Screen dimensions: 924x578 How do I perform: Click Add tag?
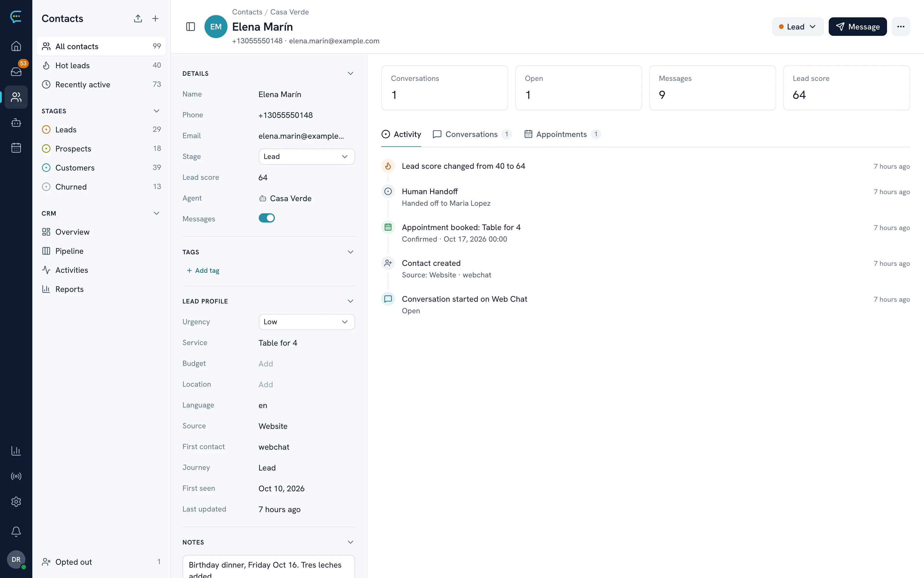[x=203, y=270]
